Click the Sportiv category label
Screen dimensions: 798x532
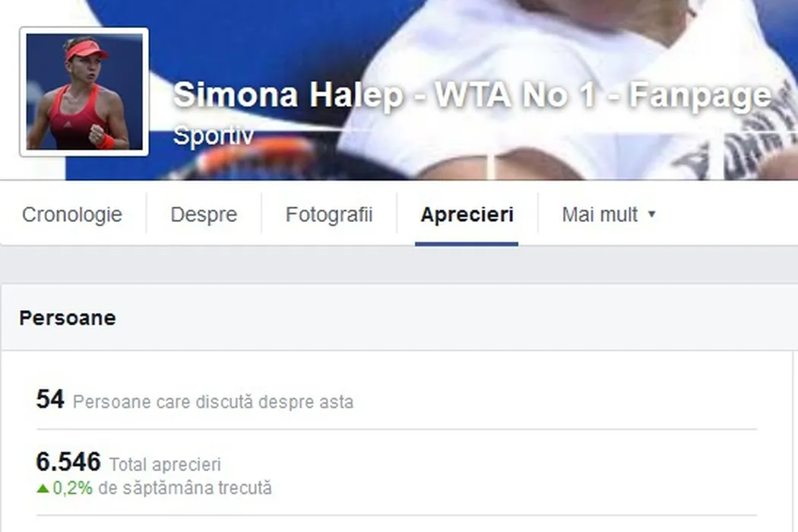214,136
